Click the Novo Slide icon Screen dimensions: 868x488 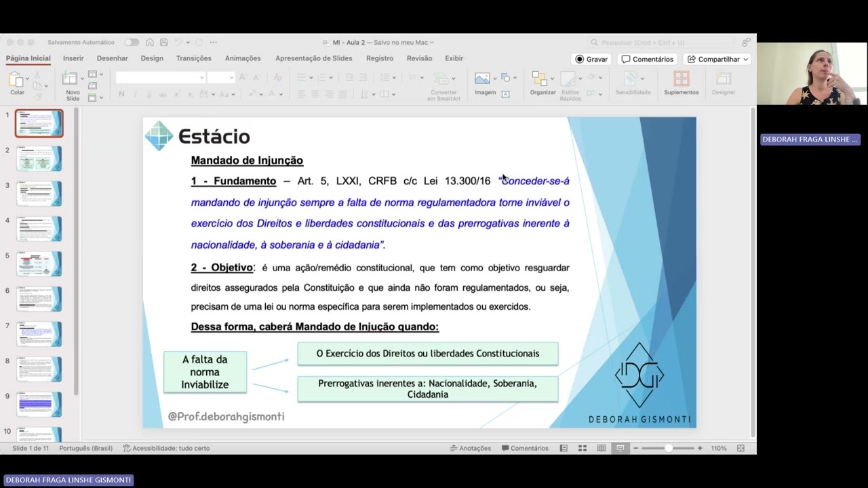(70, 79)
